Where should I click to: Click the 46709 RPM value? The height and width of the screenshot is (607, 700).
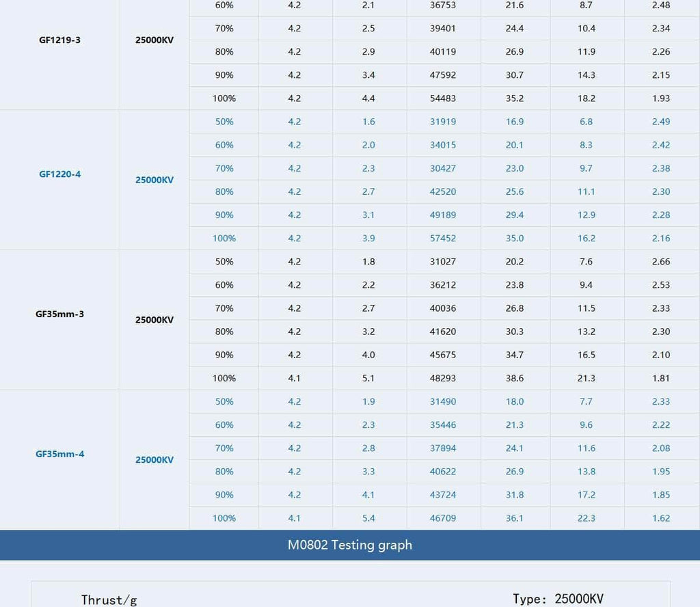tap(443, 518)
